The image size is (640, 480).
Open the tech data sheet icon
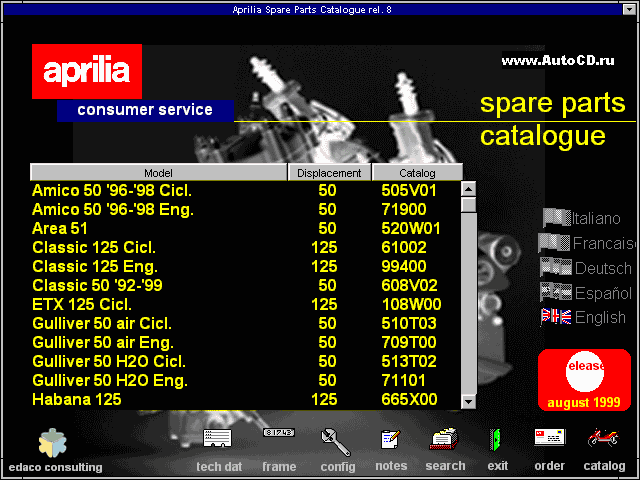[x=217, y=438]
